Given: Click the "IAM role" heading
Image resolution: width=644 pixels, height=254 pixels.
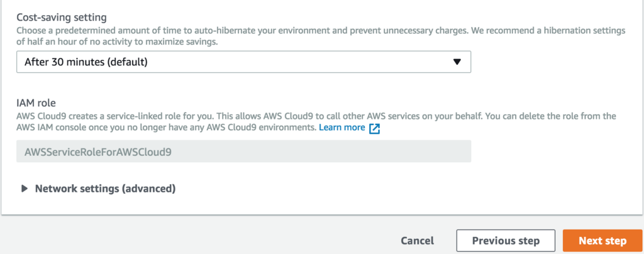Looking at the screenshot, I should pyautogui.click(x=38, y=102).
